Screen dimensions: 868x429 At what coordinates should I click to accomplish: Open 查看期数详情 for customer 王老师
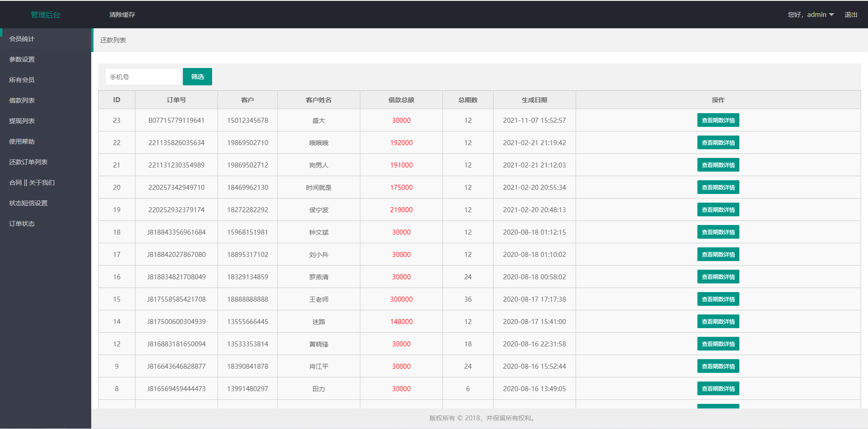718,299
